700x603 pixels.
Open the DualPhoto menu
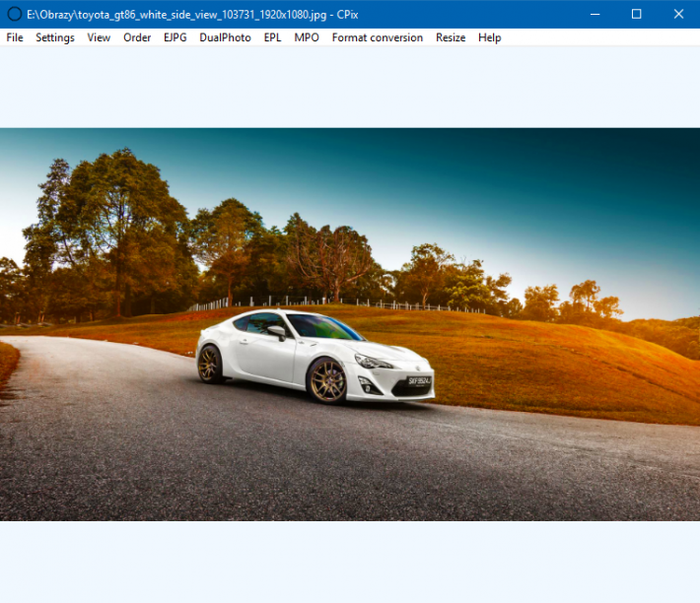[225, 37]
